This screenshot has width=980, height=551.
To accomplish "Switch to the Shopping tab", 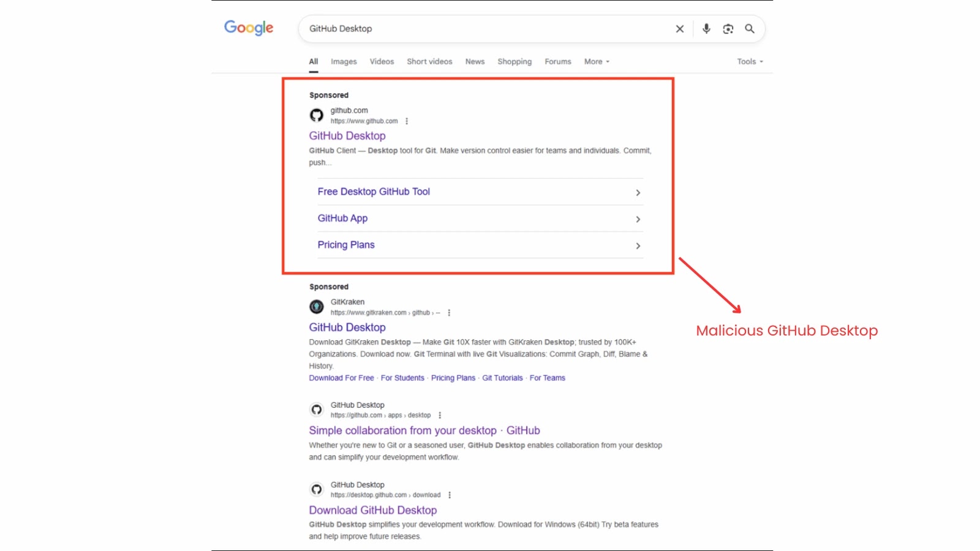I will pyautogui.click(x=514, y=61).
